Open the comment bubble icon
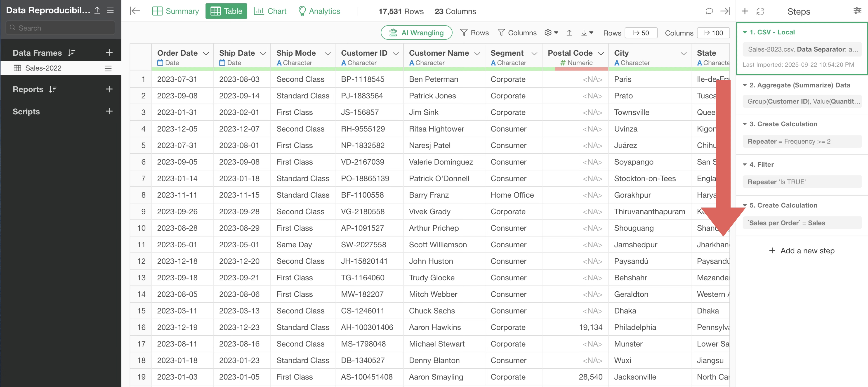This screenshot has height=387, width=868. pos(709,11)
